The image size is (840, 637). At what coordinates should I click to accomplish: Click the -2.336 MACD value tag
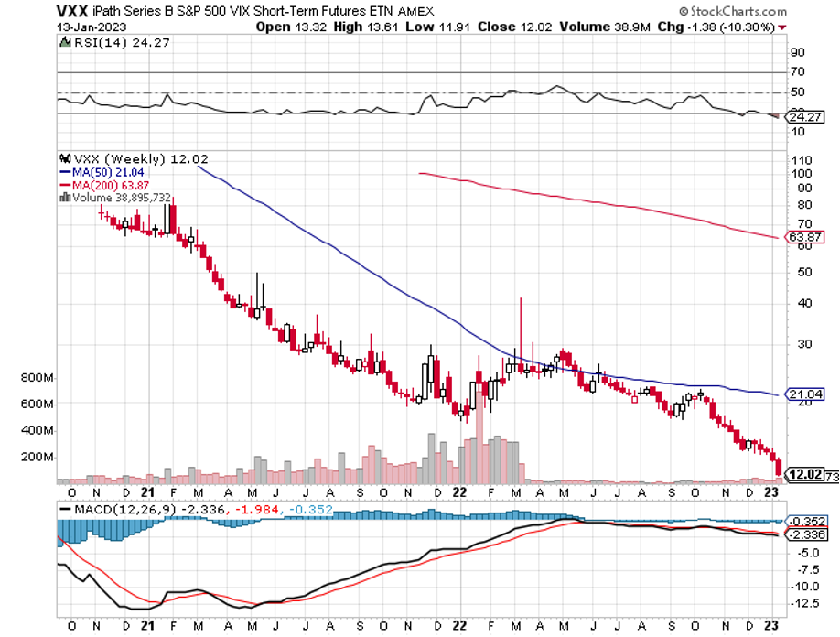point(801,535)
